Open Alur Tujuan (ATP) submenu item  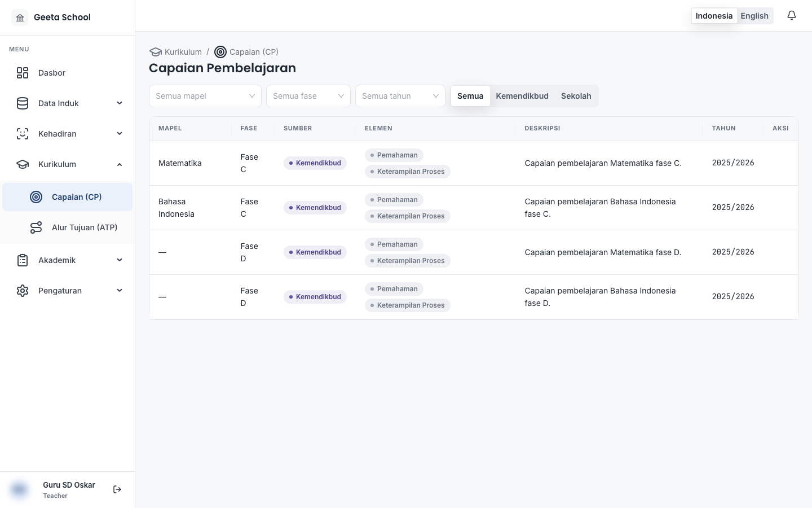point(68,227)
